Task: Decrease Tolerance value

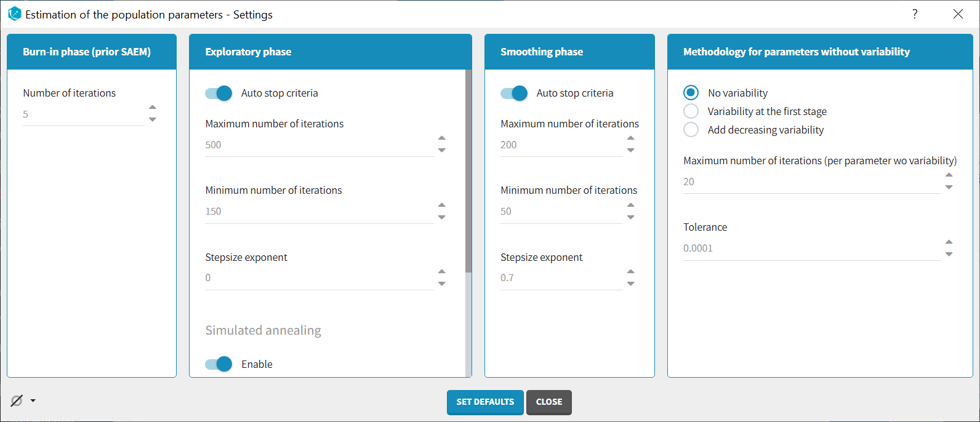Action: pyautogui.click(x=949, y=254)
